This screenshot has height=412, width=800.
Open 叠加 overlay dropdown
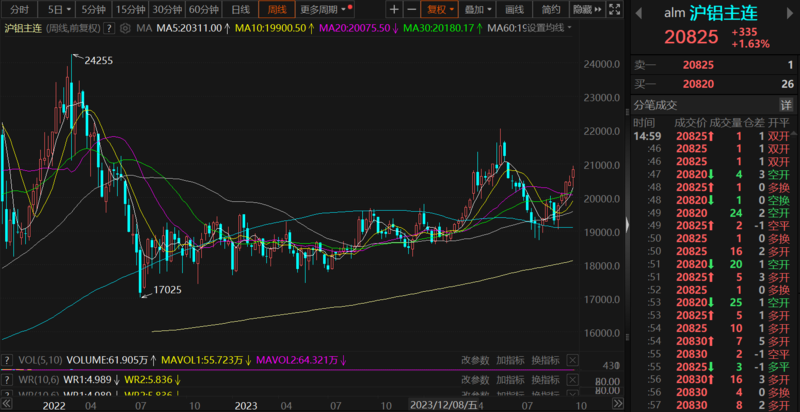[478, 9]
